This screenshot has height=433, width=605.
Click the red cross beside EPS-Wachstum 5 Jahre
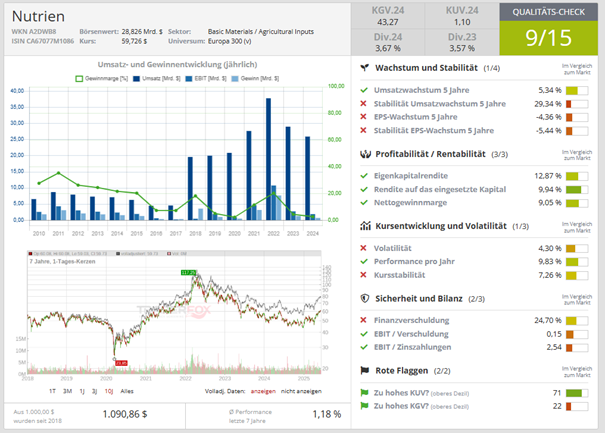(x=363, y=117)
